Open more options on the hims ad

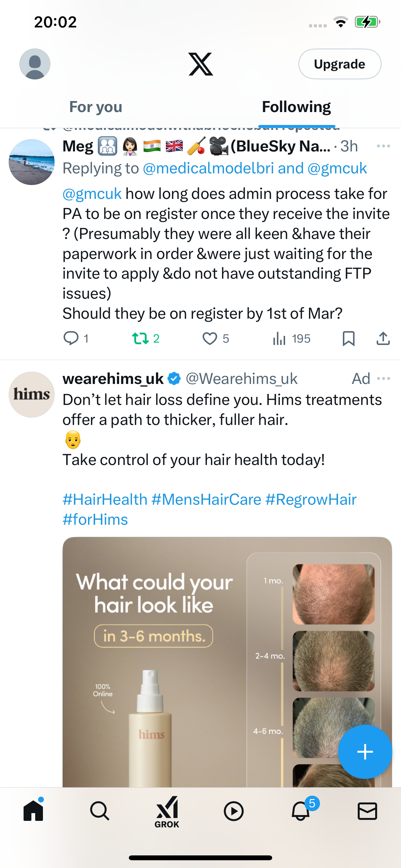pyautogui.click(x=384, y=378)
